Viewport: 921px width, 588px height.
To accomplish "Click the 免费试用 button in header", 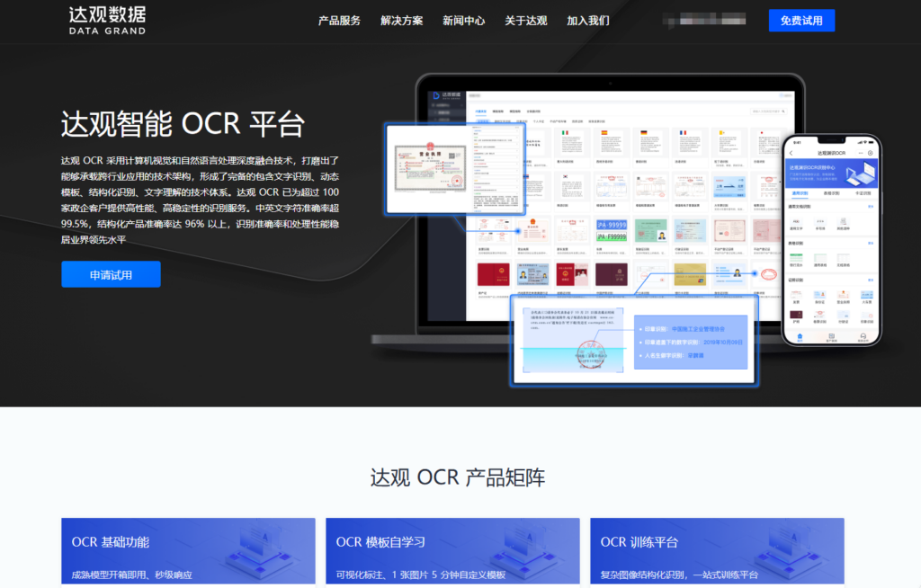I will click(801, 21).
